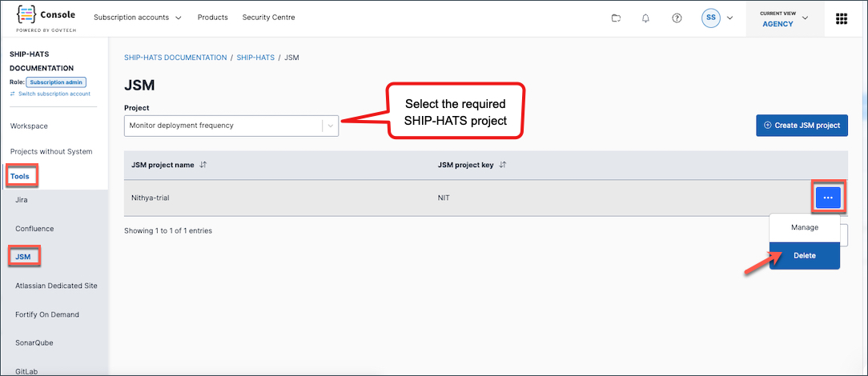Click the SS user avatar

pyautogui.click(x=711, y=18)
